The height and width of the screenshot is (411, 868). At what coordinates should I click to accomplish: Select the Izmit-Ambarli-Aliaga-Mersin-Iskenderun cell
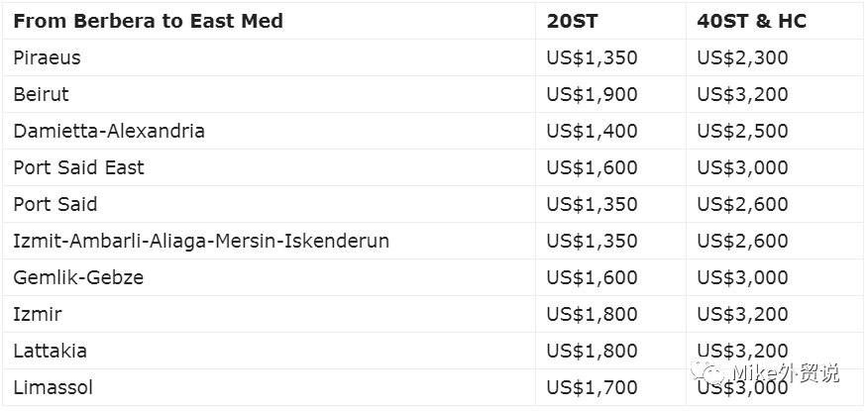pyautogui.click(x=201, y=241)
